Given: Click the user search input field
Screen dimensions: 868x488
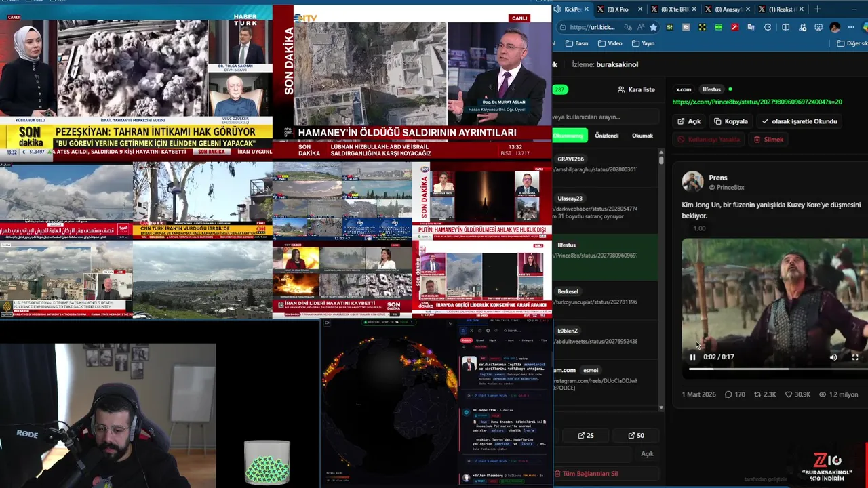Looking at the screenshot, I should click(606, 117).
